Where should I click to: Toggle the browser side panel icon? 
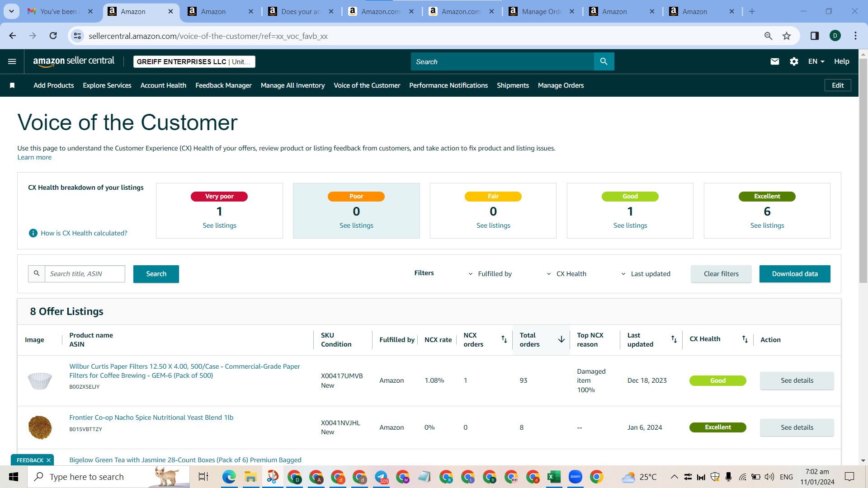[x=815, y=36]
